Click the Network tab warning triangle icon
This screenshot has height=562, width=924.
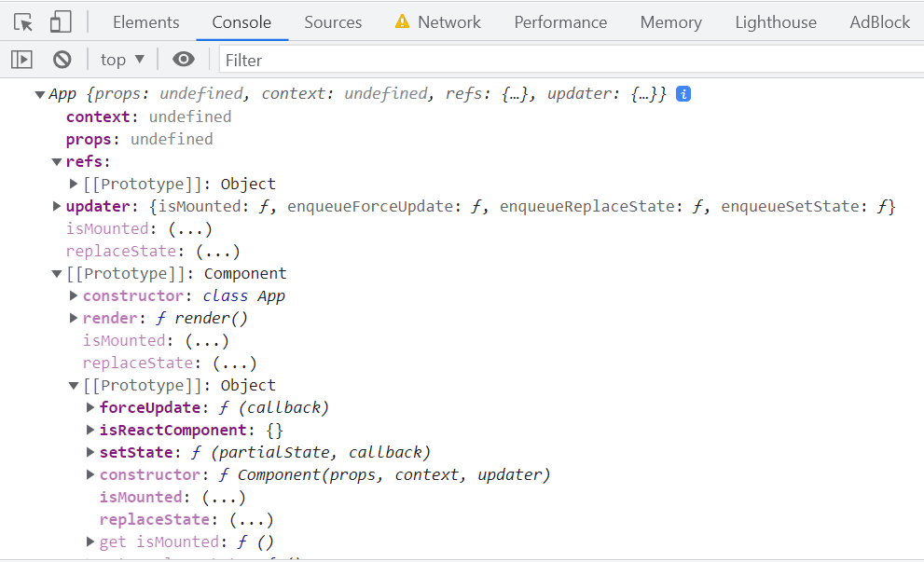tap(402, 22)
